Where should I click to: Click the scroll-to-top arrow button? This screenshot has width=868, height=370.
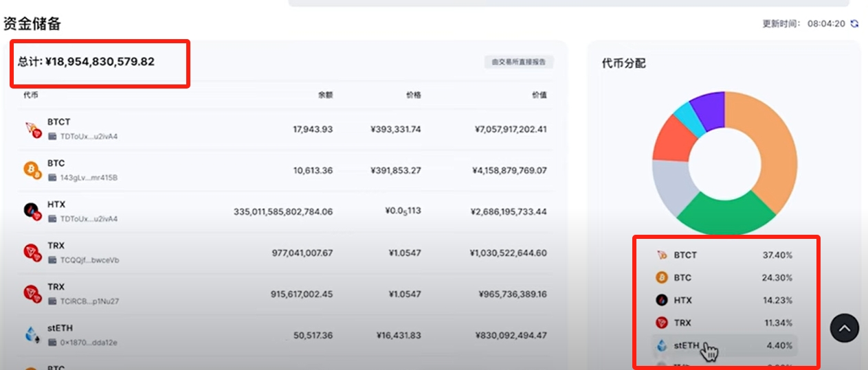(x=845, y=329)
